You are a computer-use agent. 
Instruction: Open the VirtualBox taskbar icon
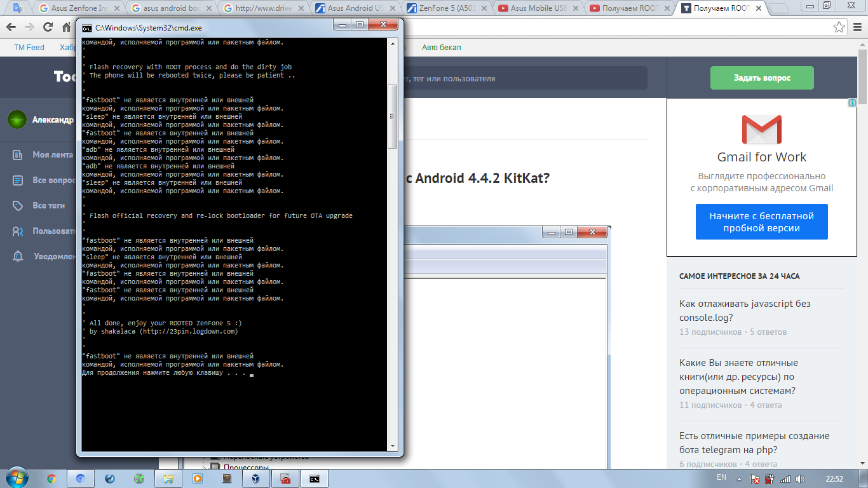click(255, 478)
